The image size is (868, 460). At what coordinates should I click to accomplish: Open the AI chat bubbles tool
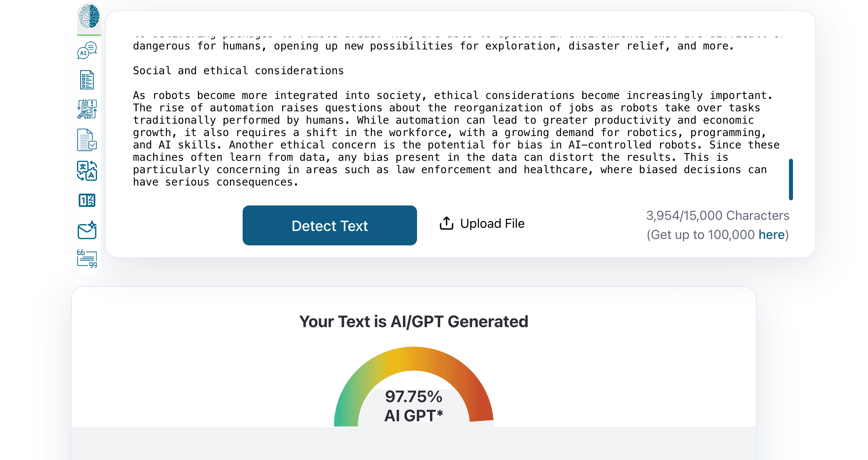pyautogui.click(x=87, y=51)
